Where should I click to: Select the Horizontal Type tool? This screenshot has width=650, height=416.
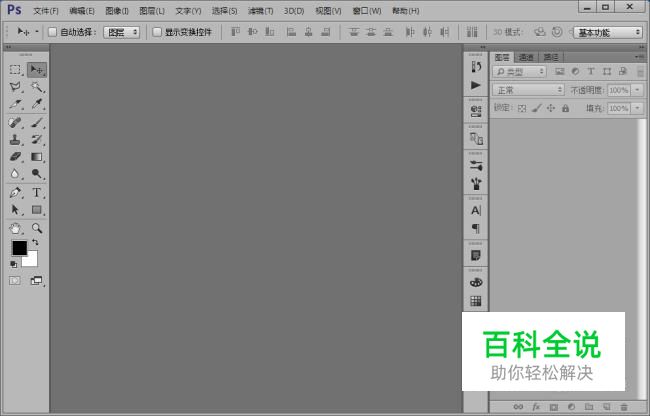pos(37,193)
